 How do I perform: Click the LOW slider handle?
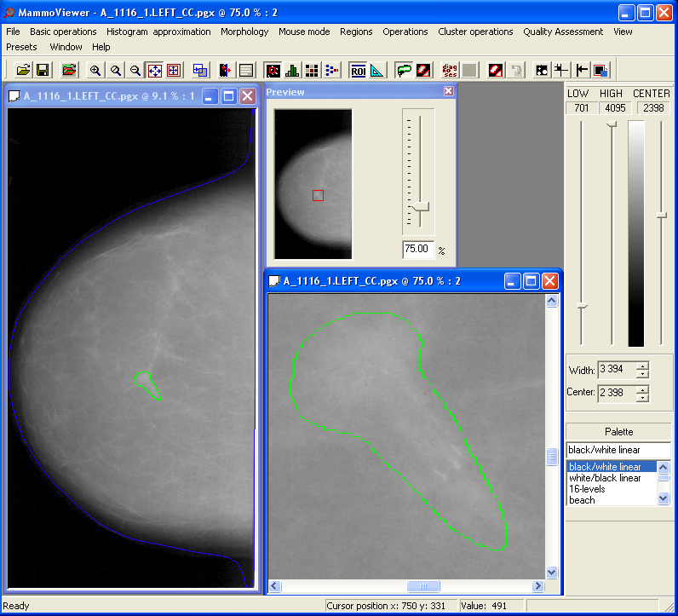582,306
